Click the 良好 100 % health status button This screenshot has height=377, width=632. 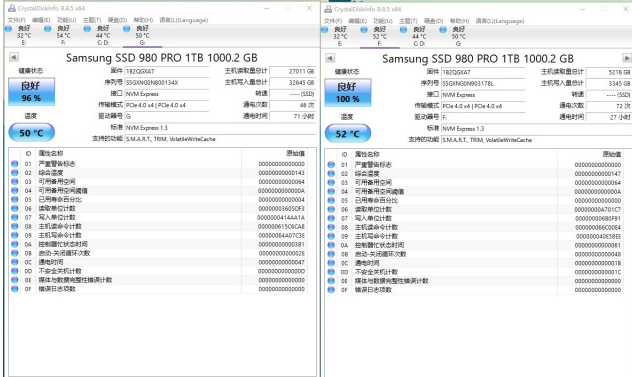(x=348, y=92)
